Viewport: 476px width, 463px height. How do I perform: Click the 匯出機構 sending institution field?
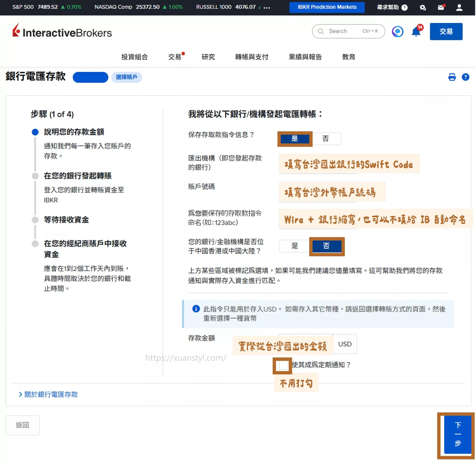(318, 164)
